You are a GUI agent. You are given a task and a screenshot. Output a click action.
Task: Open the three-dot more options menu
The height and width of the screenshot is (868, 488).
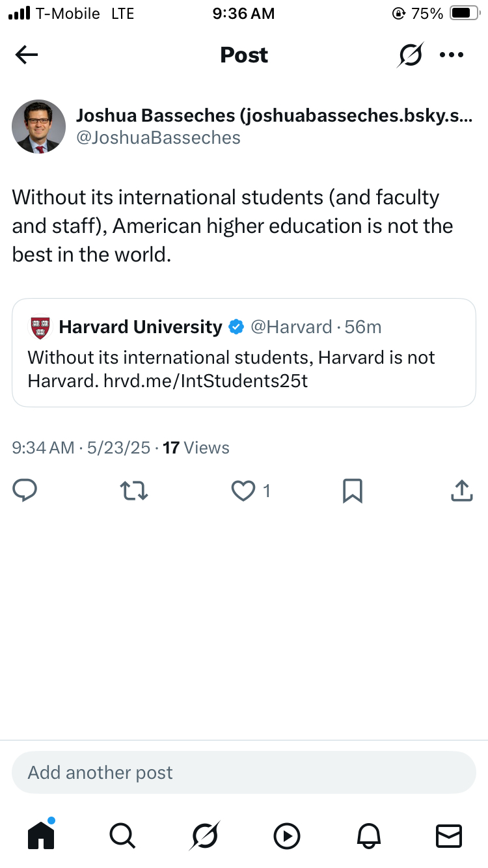click(x=452, y=55)
